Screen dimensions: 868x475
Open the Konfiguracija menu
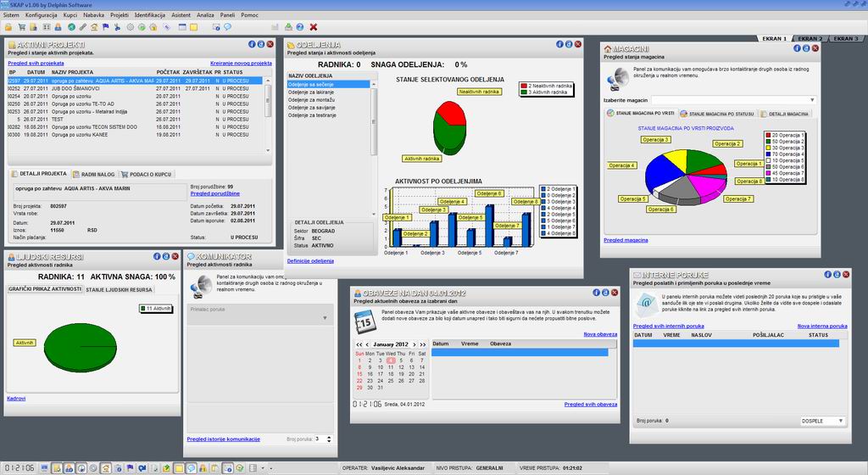[41, 15]
